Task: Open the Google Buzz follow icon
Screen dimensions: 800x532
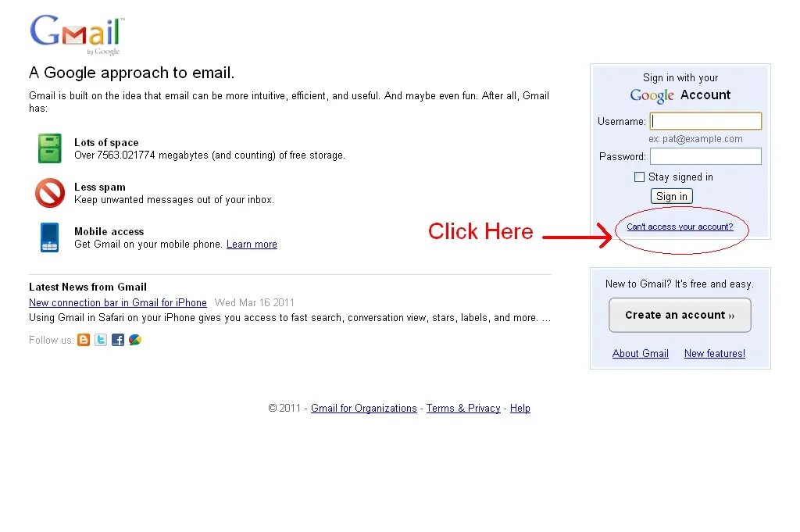Action: click(135, 340)
